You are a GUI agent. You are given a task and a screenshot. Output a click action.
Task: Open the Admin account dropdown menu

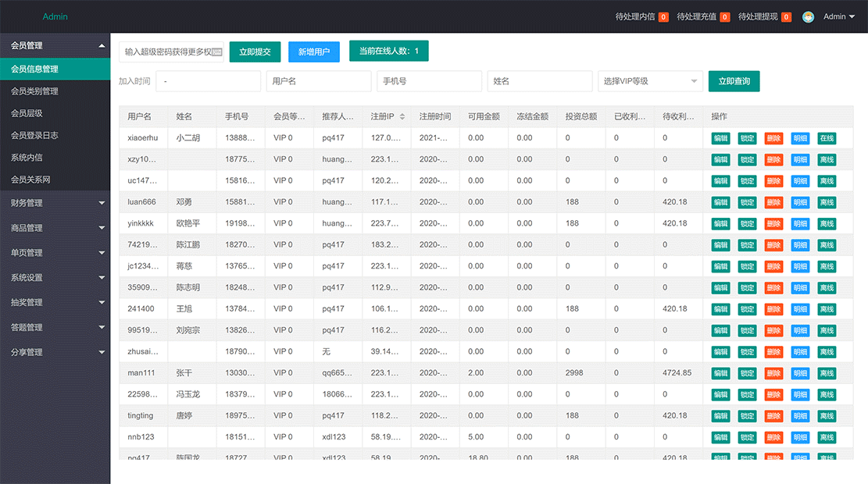[839, 16]
